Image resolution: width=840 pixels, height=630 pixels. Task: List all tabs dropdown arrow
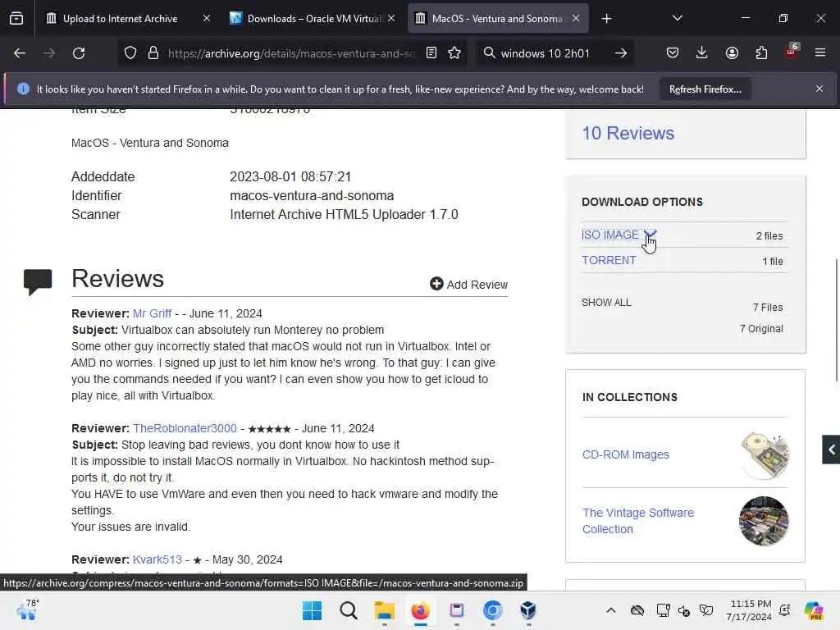pos(677,18)
